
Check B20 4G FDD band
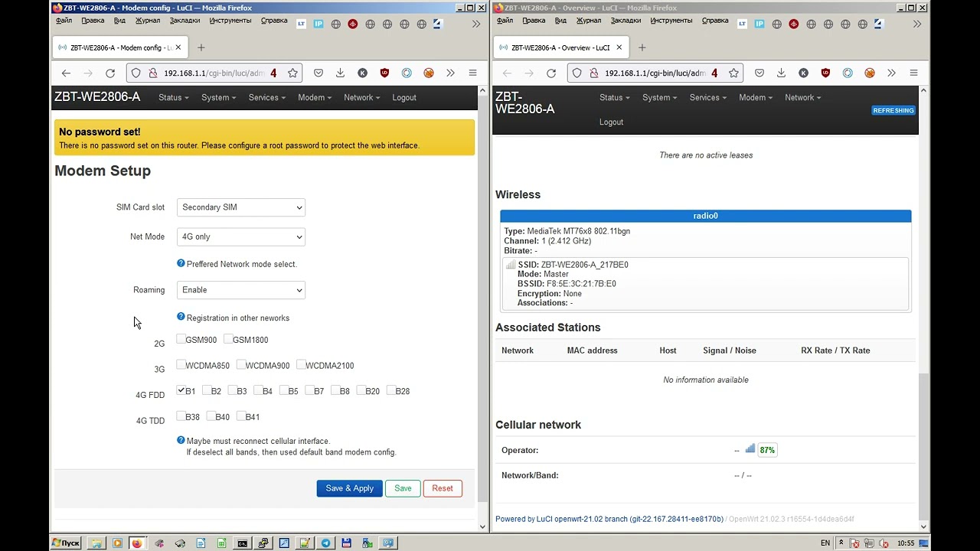361,390
